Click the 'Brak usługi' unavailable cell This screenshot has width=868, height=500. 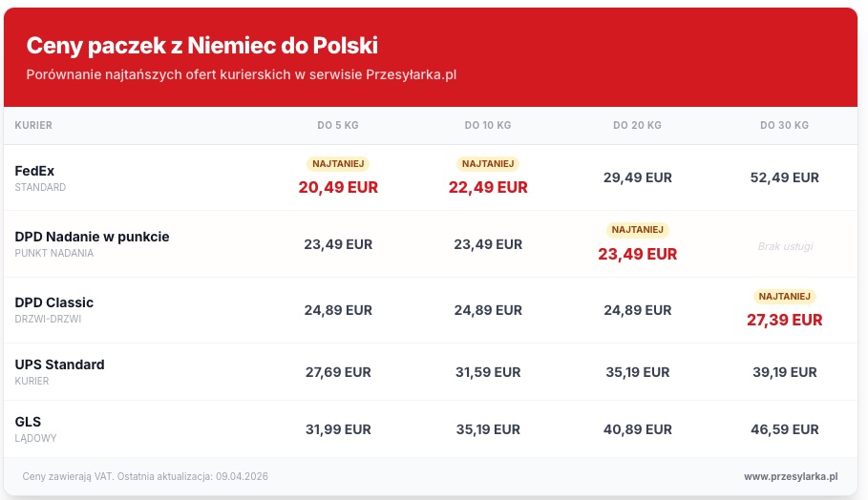pos(785,246)
